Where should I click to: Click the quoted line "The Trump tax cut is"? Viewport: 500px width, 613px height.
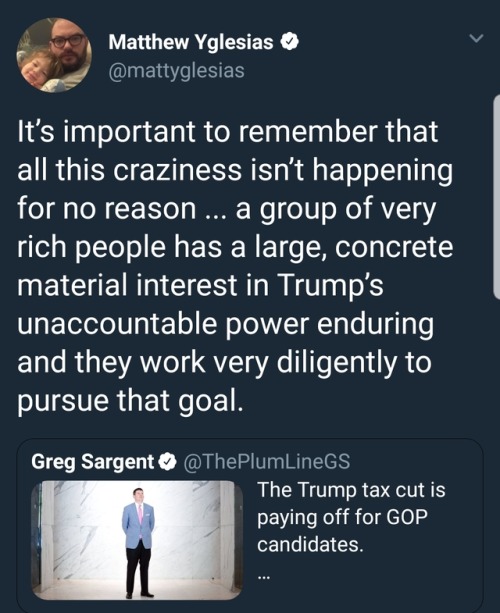pos(351,490)
